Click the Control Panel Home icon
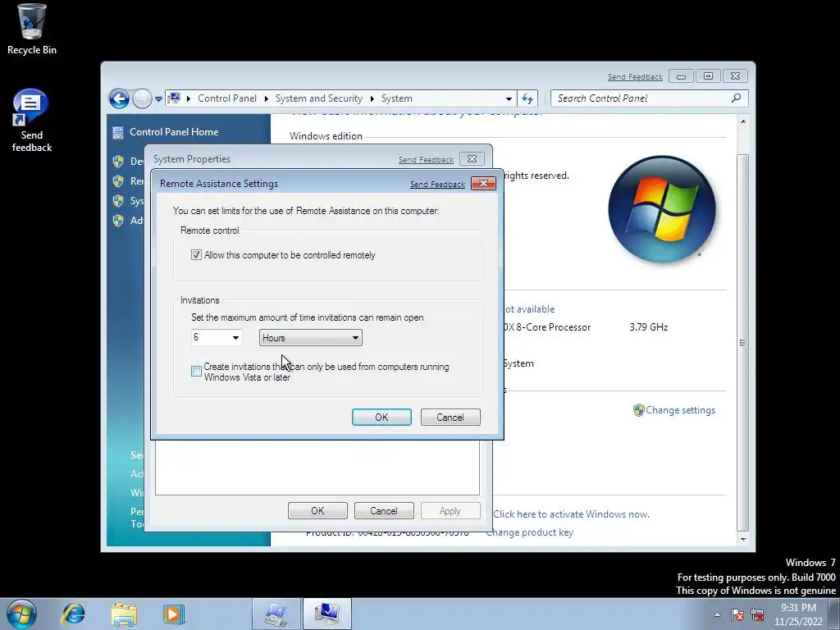This screenshot has height=630, width=840. (118, 132)
